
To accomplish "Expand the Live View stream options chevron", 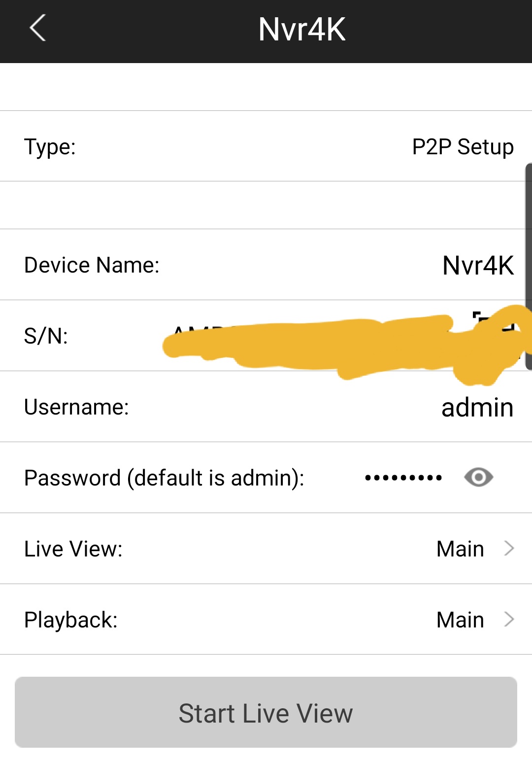I will coord(509,548).
